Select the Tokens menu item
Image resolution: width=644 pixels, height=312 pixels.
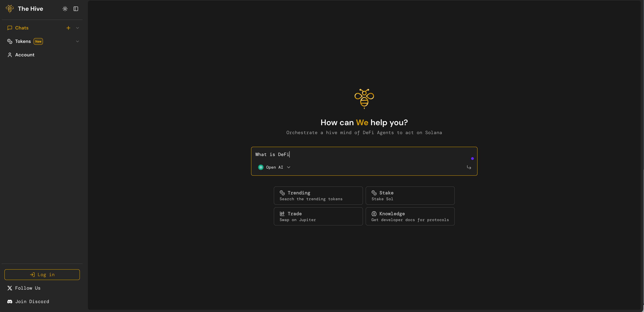23,41
